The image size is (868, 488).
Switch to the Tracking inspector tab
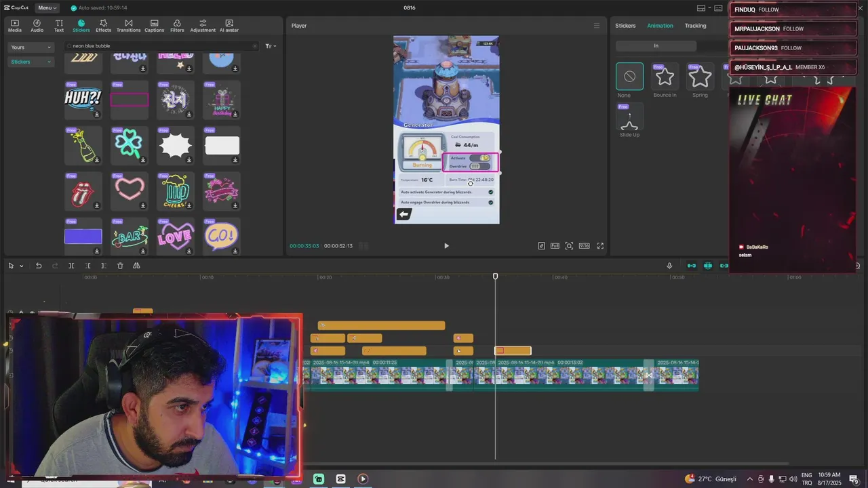coord(695,26)
